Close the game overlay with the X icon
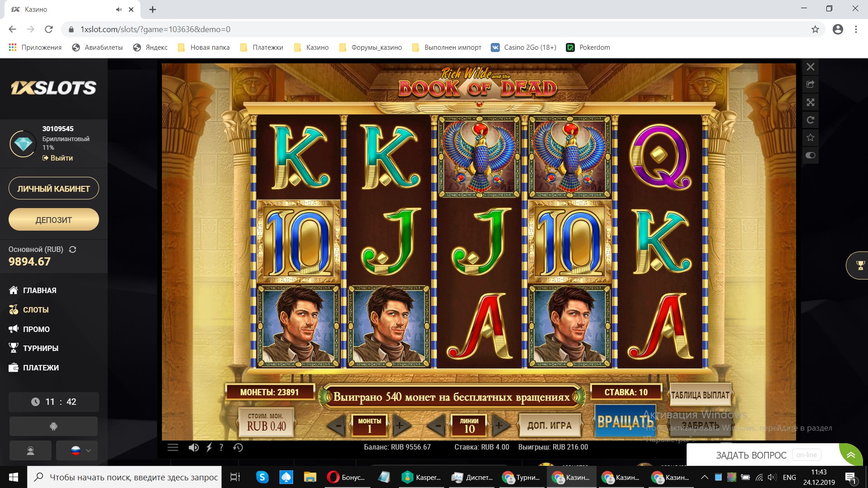The width and height of the screenshot is (868, 488). point(810,67)
